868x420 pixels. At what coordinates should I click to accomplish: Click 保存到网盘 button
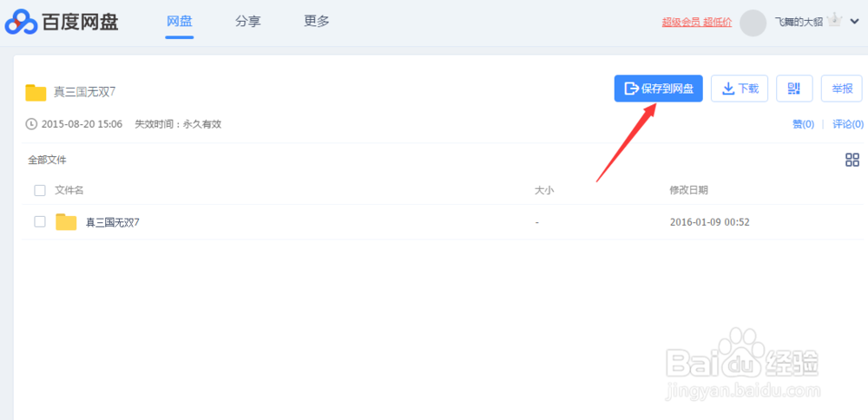658,89
